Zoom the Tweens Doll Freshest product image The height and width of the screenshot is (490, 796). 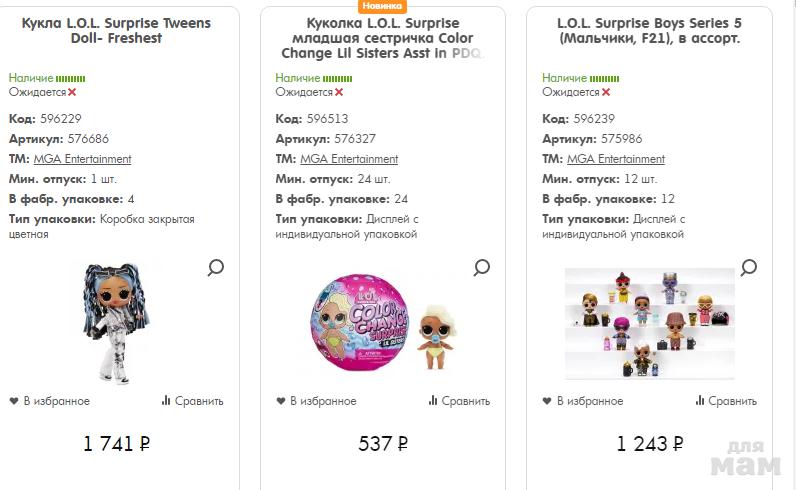point(215,267)
